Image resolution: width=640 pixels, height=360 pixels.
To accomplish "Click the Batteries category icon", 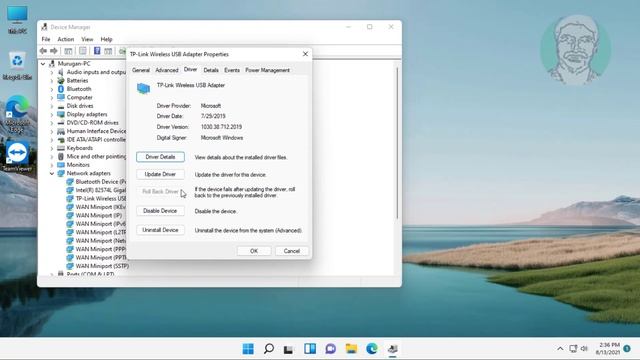I will [61, 80].
